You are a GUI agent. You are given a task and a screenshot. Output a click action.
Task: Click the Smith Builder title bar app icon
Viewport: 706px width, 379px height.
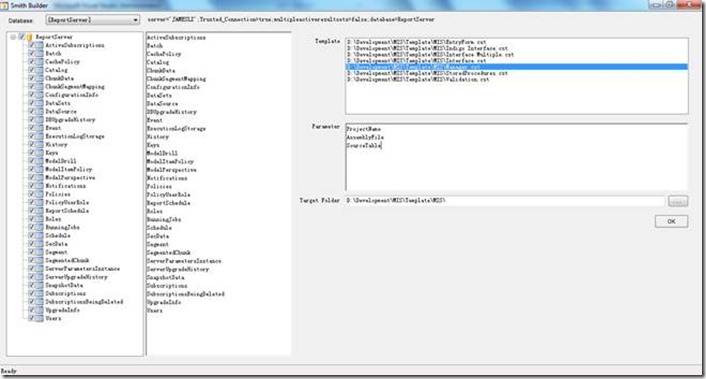(x=4, y=5)
